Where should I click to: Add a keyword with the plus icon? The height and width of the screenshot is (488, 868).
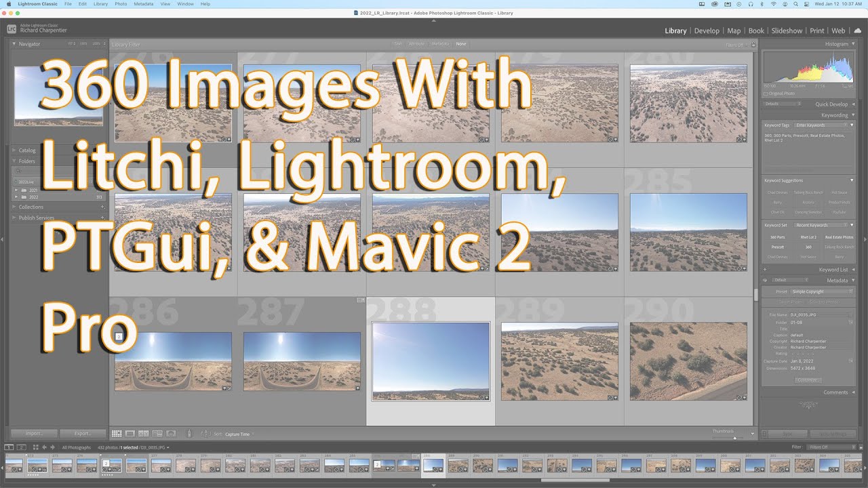tap(765, 270)
